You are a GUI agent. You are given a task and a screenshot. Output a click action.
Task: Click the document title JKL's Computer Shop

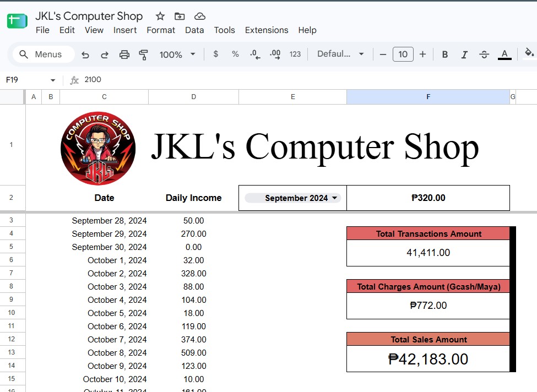point(89,16)
